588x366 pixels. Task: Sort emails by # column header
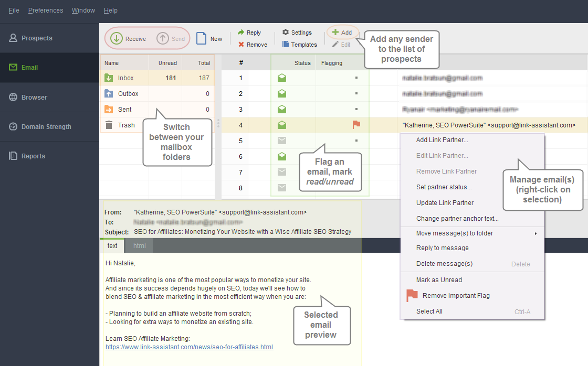[x=241, y=63]
